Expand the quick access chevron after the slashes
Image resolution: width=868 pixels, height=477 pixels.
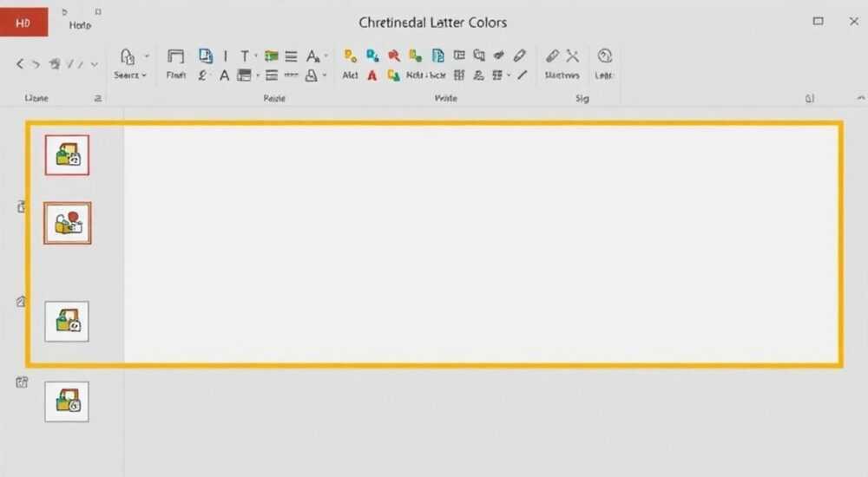[95, 64]
